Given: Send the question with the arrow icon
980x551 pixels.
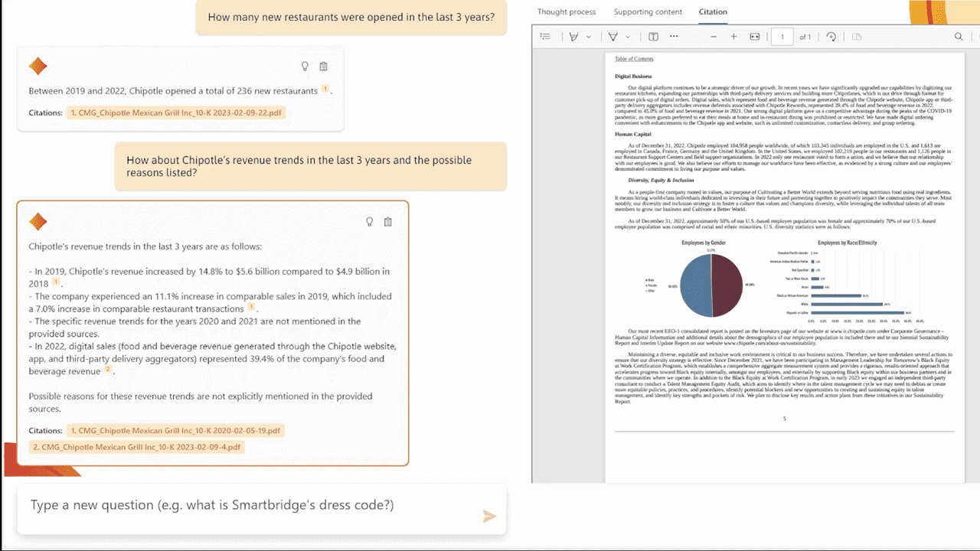Looking at the screenshot, I should 489,517.
